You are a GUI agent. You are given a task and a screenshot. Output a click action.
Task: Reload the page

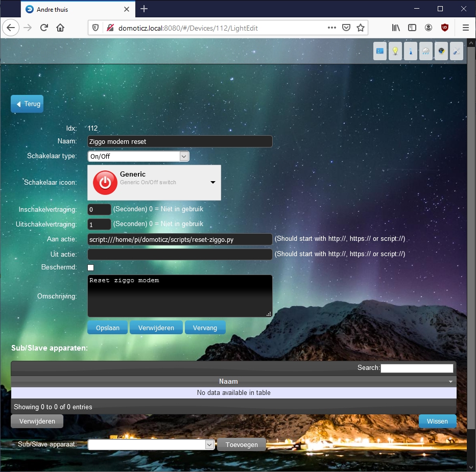pos(44,28)
